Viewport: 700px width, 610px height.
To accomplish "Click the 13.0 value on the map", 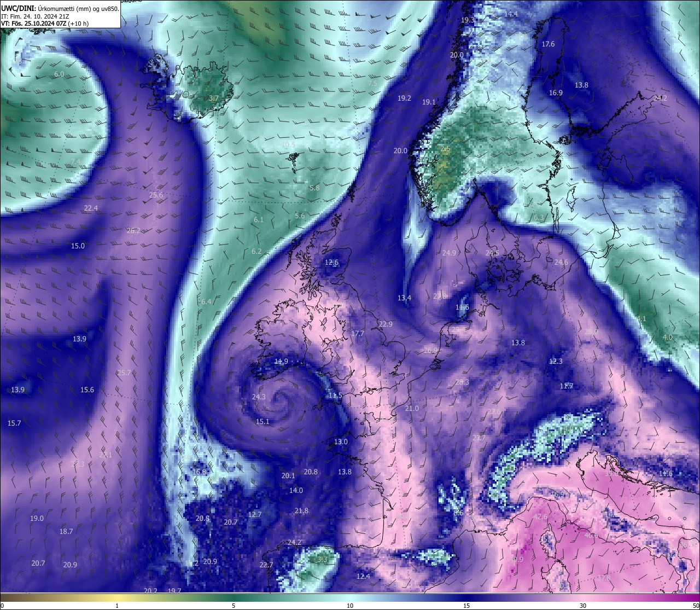I will [341, 441].
